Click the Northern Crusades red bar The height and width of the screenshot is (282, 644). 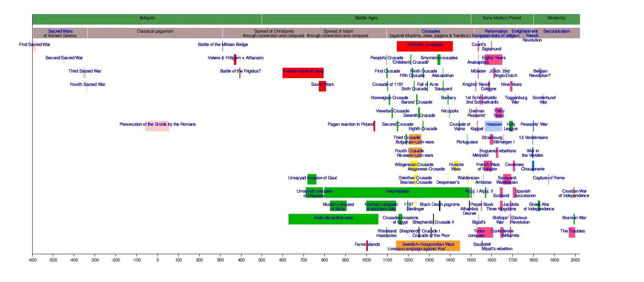click(425, 46)
